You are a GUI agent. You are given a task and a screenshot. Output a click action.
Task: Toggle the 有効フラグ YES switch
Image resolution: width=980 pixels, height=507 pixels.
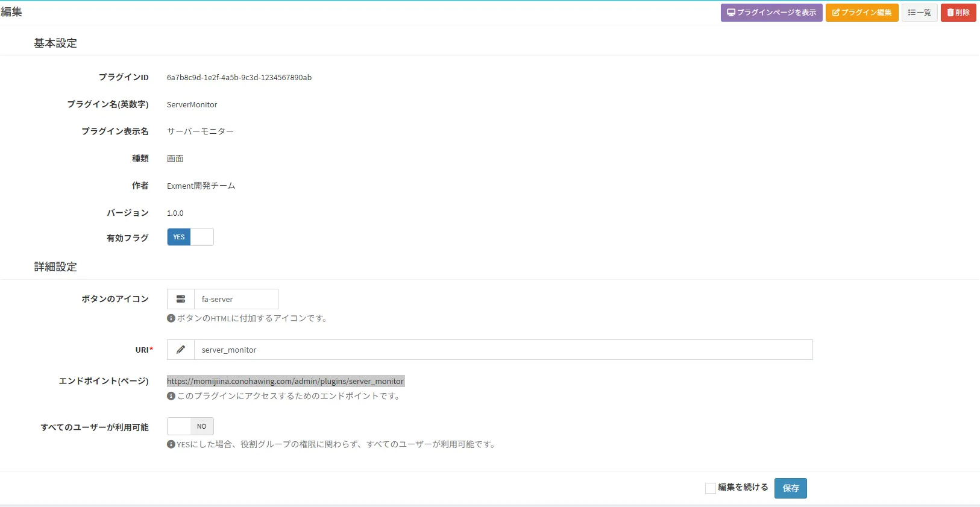[x=190, y=237]
